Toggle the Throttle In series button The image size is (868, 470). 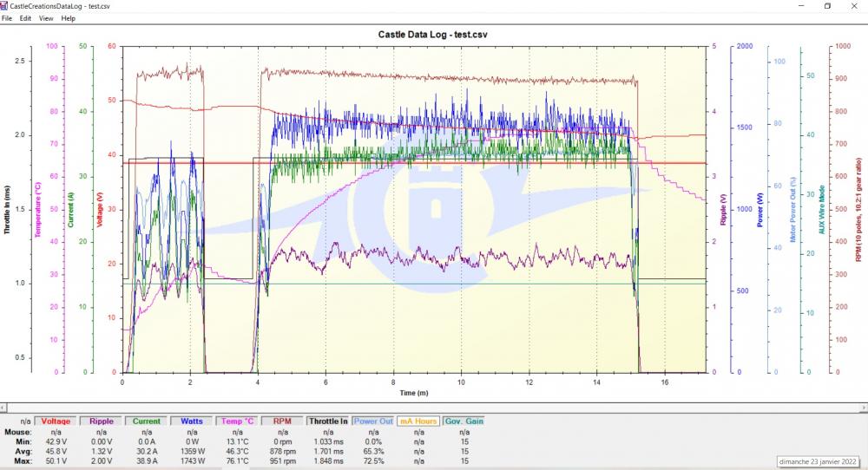[x=328, y=421]
